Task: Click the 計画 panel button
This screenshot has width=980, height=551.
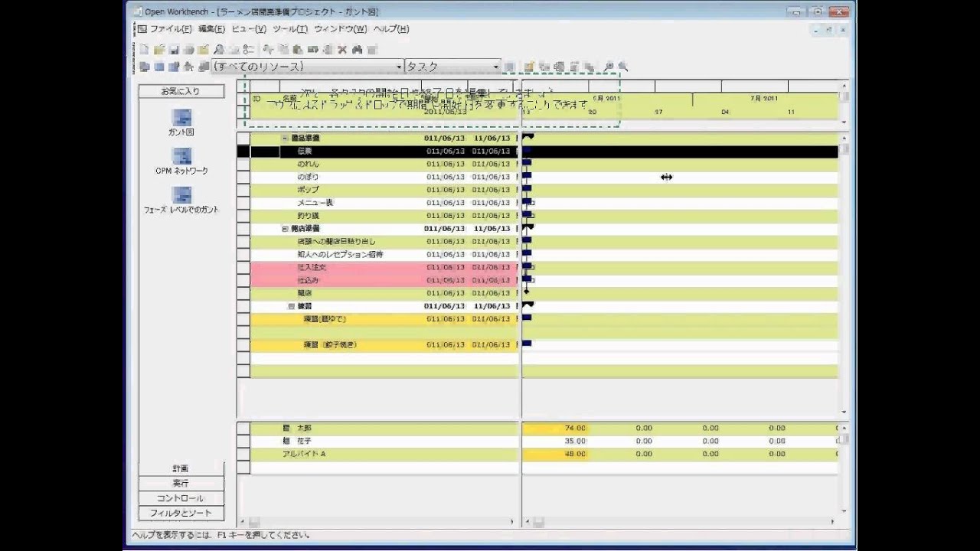Action: coord(181,468)
